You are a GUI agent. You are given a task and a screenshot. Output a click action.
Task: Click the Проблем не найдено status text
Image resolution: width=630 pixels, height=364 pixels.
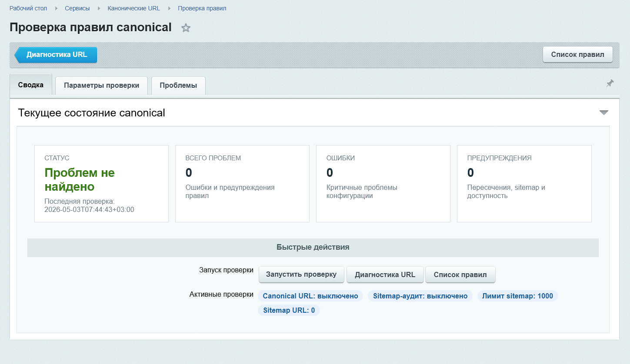tap(80, 180)
